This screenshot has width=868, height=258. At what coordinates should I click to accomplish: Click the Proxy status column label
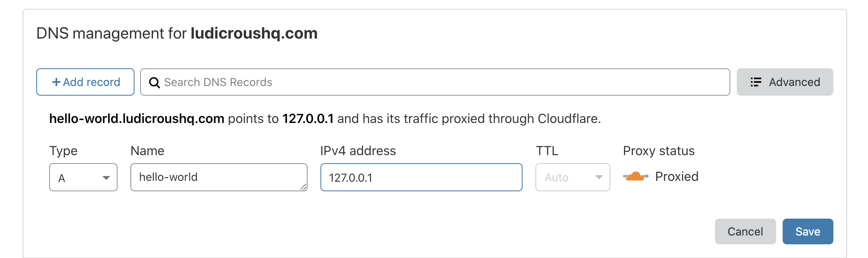pos(659,151)
